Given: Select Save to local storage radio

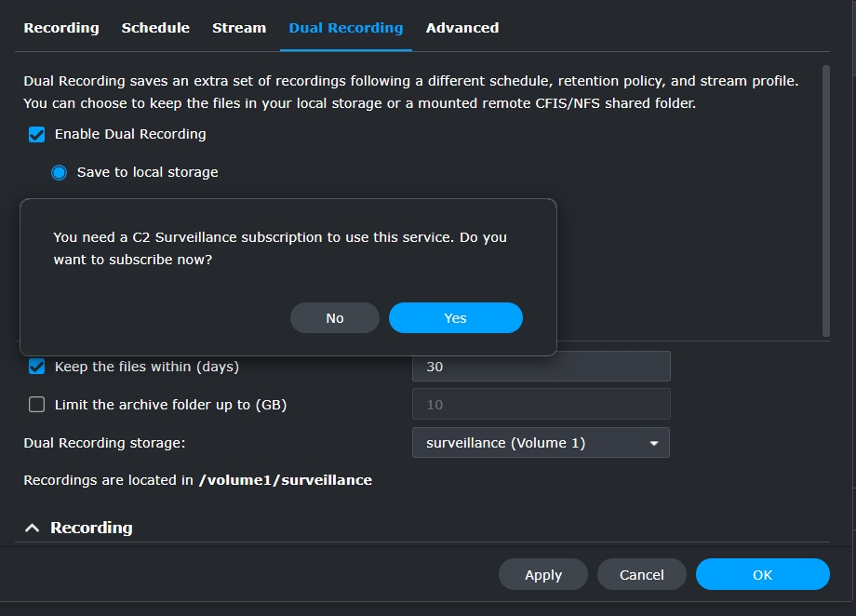Looking at the screenshot, I should pos(60,172).
